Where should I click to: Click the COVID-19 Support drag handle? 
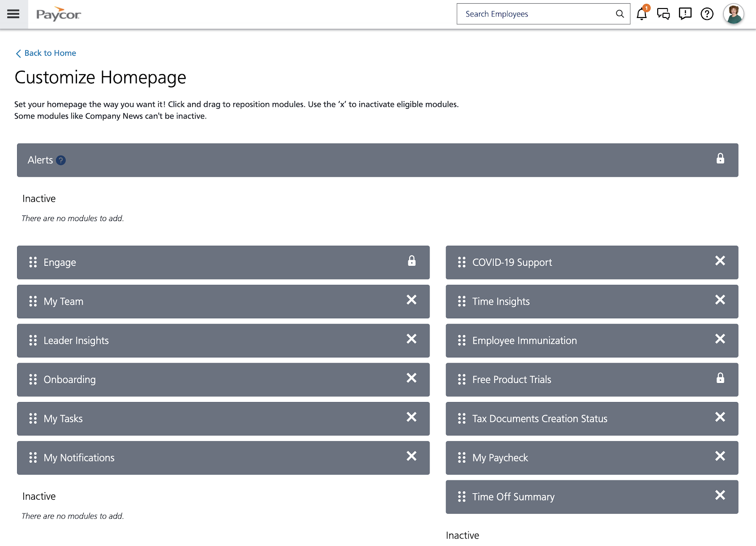pos(462,262)
